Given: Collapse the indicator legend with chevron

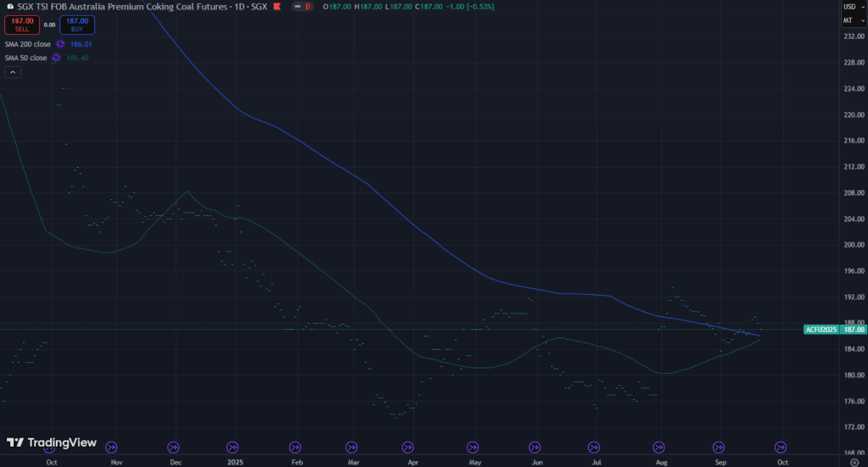Looking at the screenshot, I should [x=12, y=72].
